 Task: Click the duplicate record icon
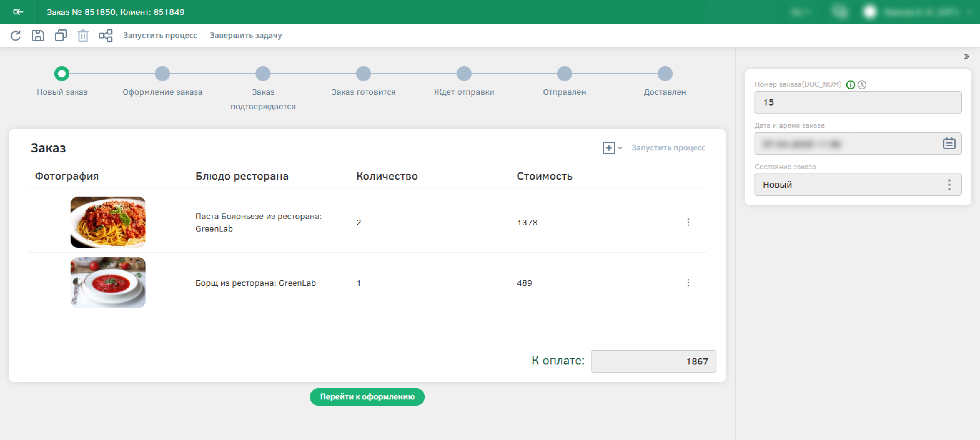[61, 35]
